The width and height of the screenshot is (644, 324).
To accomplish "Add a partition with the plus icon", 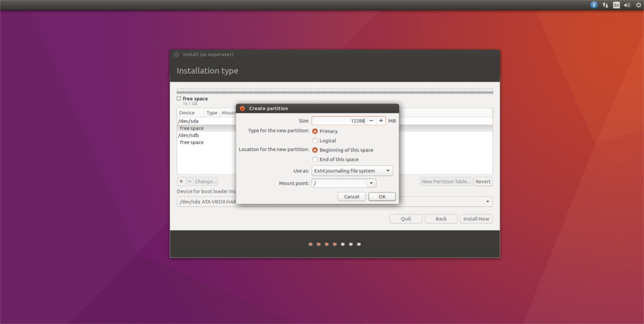I will [x=181, y=182].
